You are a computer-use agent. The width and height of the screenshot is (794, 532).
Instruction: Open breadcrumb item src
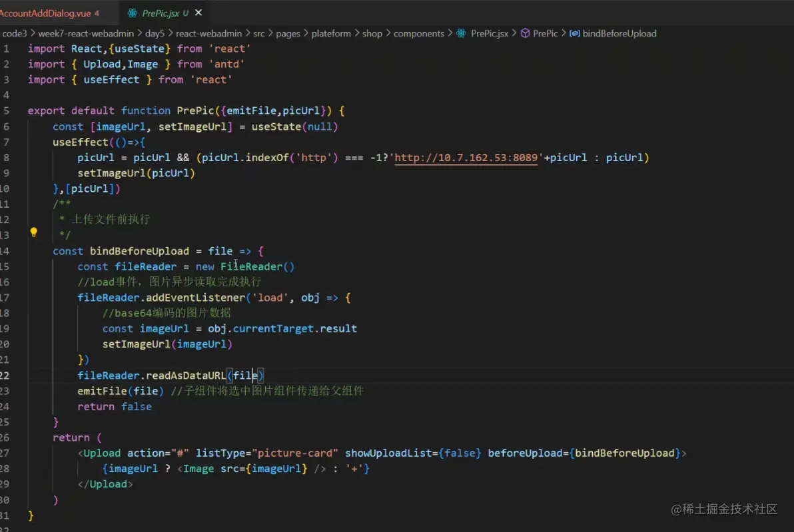click(x=258, y=33)
